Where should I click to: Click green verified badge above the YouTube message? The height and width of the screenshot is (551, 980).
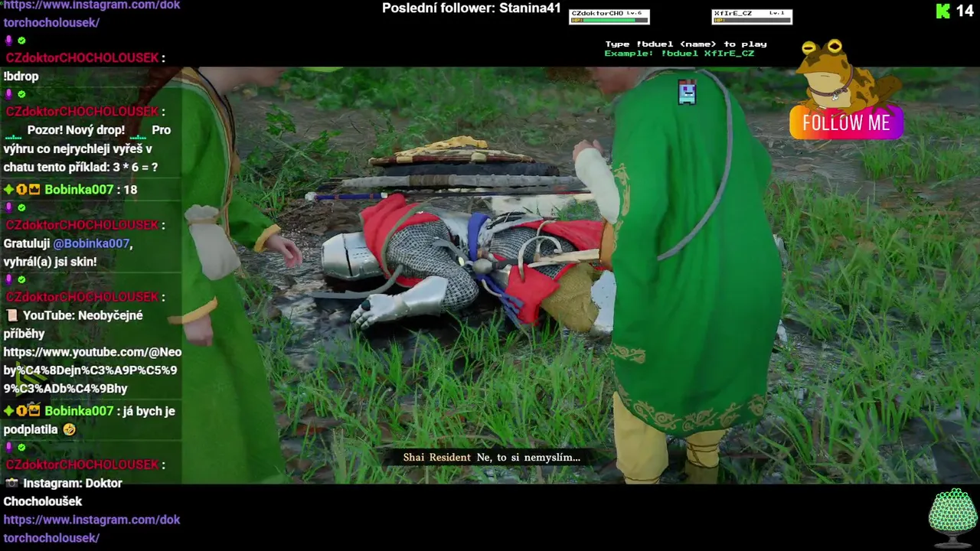click(21, 279)
